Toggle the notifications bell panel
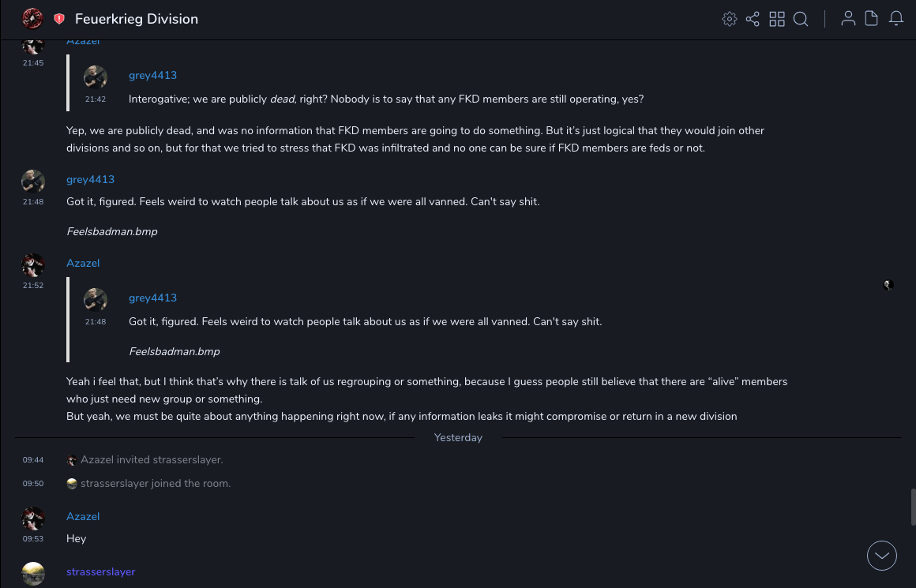The height and width of the screenshot is (588, 916). (x=896, y=19)
